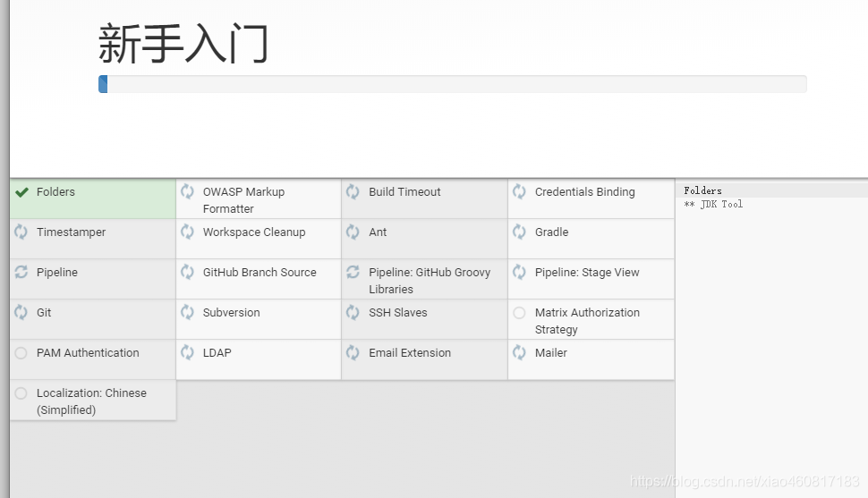Click the green checkmark next to Folders
The height and width of the screenshot is (498, 868).
click(21, 192)
